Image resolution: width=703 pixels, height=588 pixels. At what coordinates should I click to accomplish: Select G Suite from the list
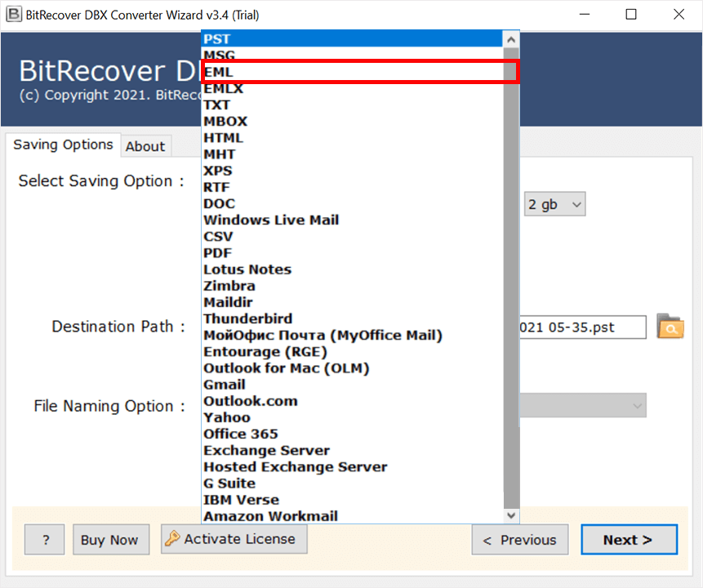[352, 483]
